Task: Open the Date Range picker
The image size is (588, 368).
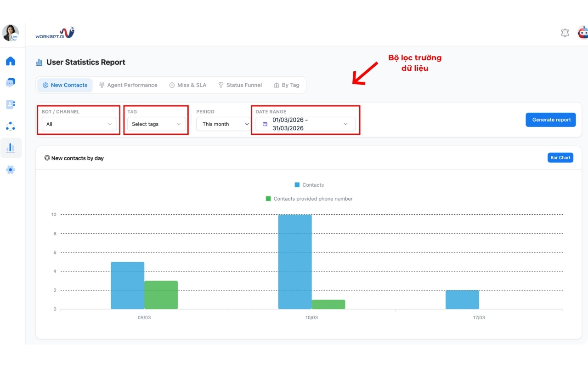Action: click(x=305, y=124)
